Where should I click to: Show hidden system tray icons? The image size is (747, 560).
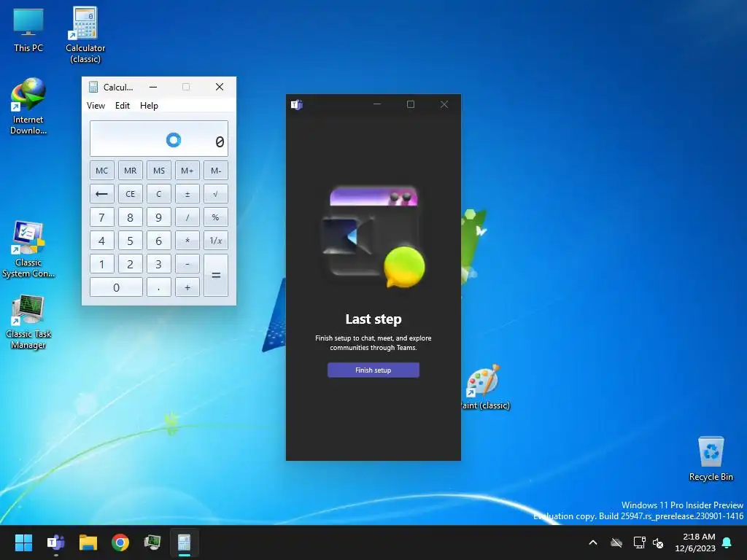click(593, 542)
